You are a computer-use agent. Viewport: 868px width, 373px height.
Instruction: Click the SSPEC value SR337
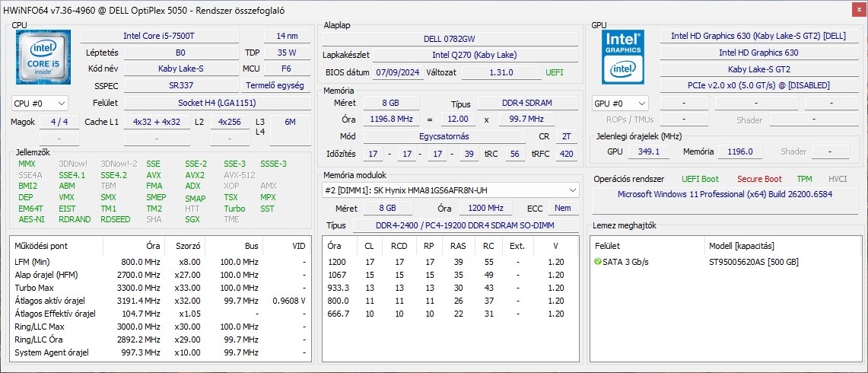pos(181,86)
